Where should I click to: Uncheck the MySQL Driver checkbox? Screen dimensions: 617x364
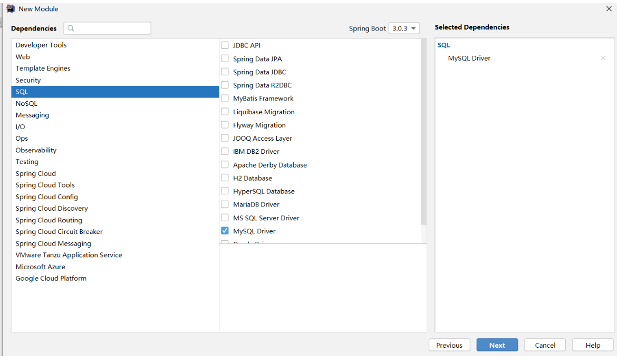click(225, 231)
